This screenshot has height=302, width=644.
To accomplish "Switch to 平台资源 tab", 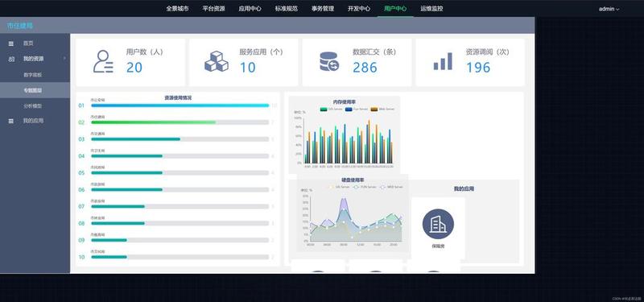I will coord(213,8).
